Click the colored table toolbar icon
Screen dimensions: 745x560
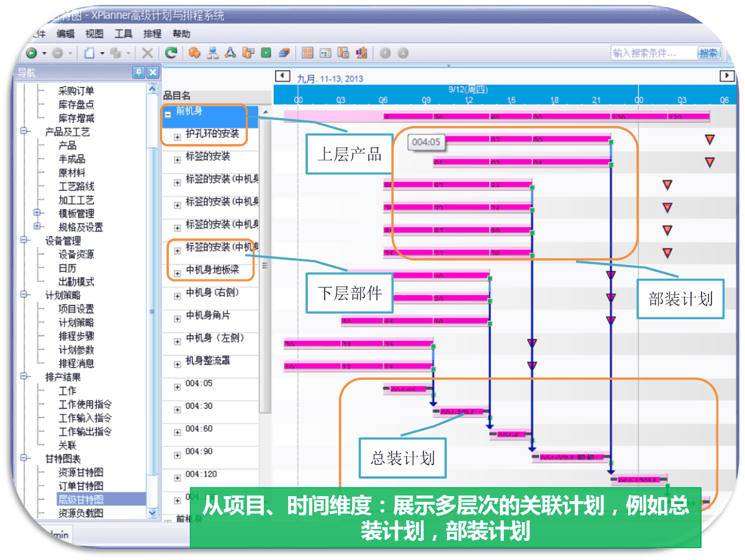pos(325,53)
